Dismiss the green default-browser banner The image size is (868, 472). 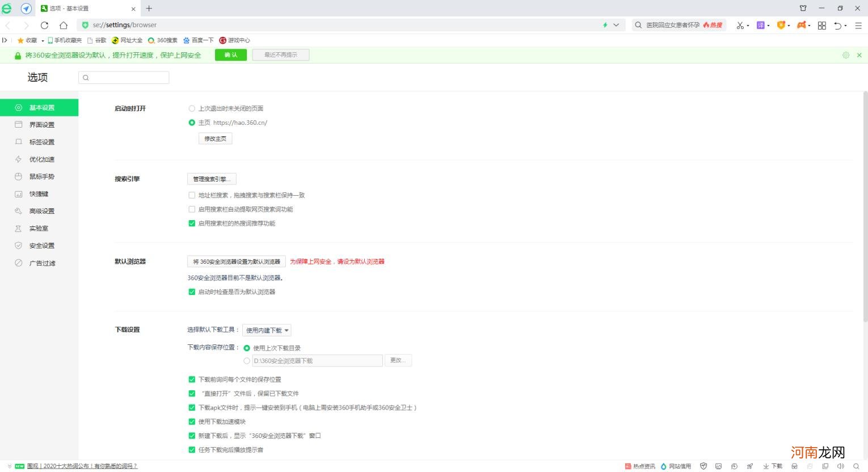(859, 55)
